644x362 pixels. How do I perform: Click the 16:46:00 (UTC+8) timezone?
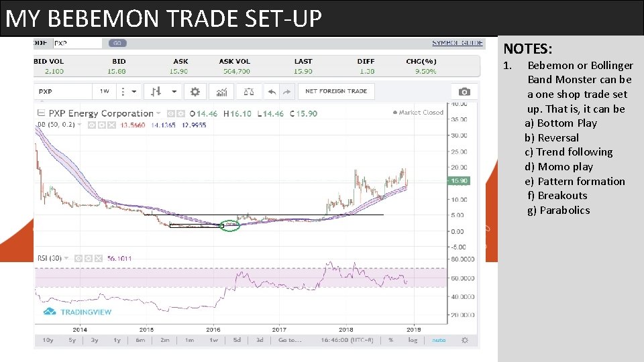347,341
